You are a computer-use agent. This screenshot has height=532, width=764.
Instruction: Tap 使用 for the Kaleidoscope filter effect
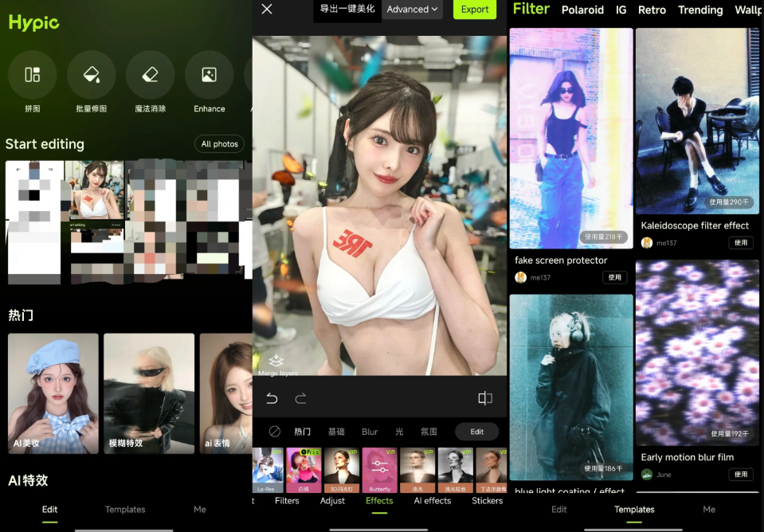coord(740,243)
